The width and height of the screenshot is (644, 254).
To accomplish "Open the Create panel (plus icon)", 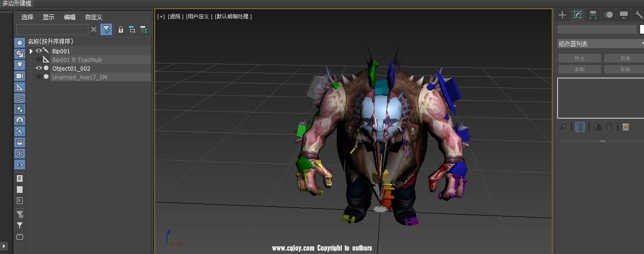I will click(x=562, y=15).
